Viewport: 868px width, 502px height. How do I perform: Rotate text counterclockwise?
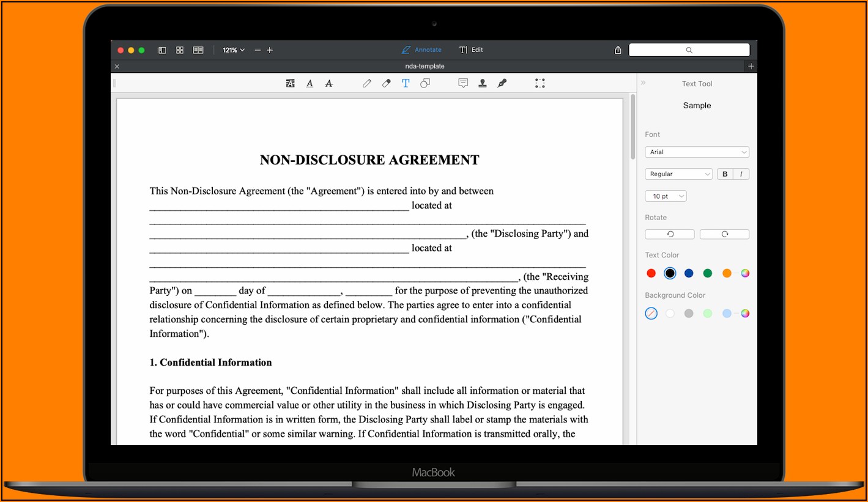click(x=670, y=234)
